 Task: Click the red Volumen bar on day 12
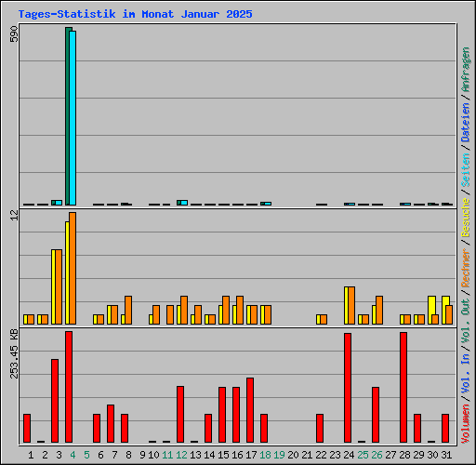(180, 415)
